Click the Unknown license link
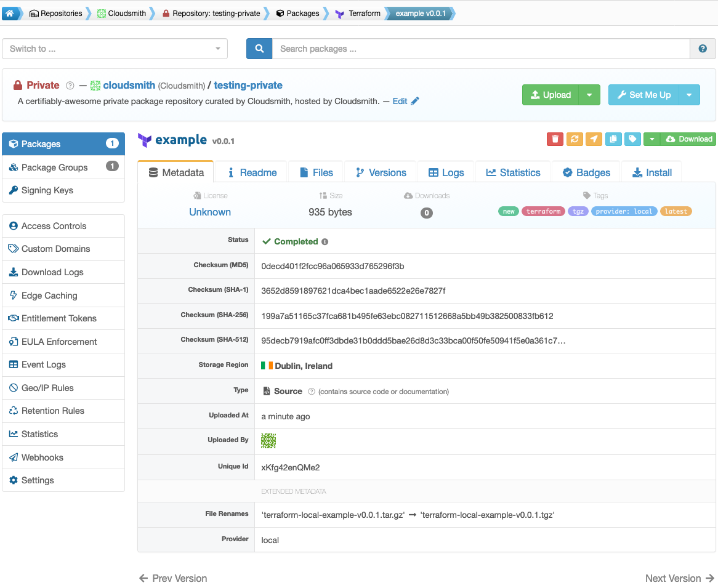Screen dimensions: 718x588 (210, 212)
